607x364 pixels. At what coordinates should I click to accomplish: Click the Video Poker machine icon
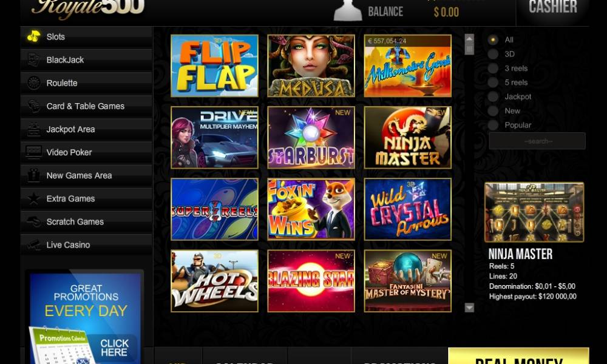point(33,152)
